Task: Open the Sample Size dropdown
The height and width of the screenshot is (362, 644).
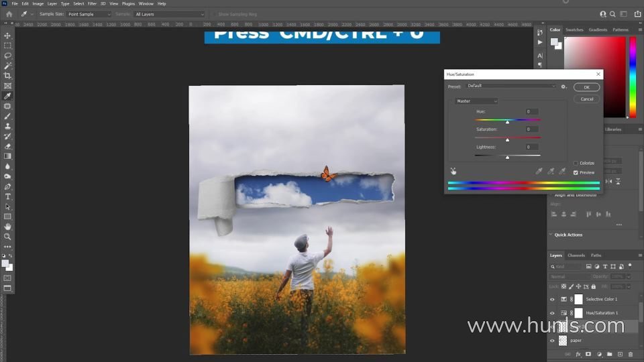Action: (89, 14)
